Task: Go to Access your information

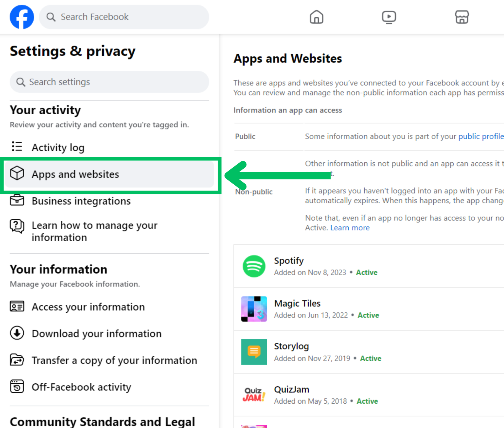Action: pos(88,307)
